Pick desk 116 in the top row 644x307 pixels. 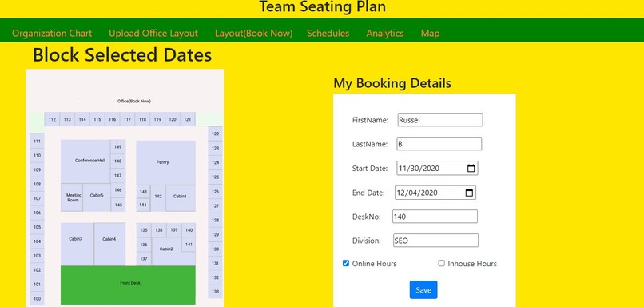tap(113, 120)
